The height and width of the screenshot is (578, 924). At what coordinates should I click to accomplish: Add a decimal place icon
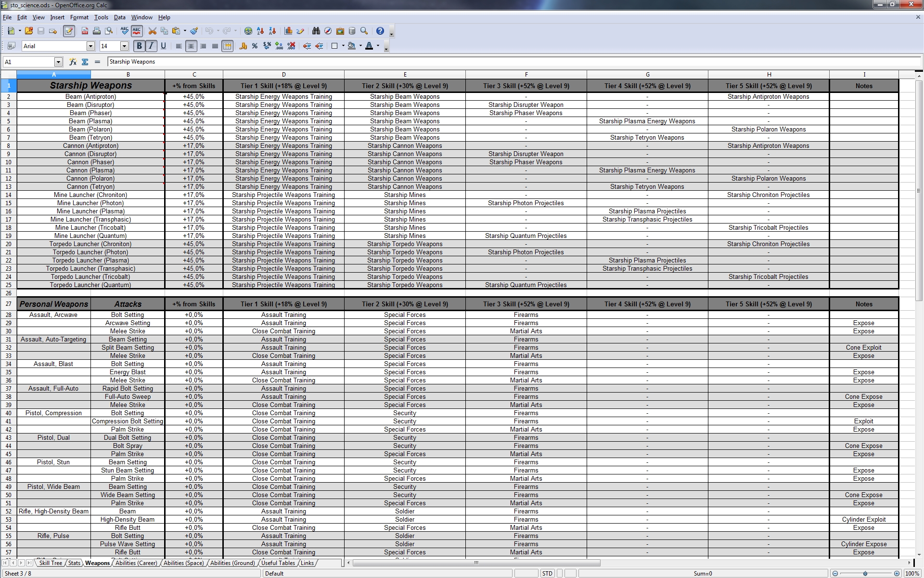(x=279, y=46)
